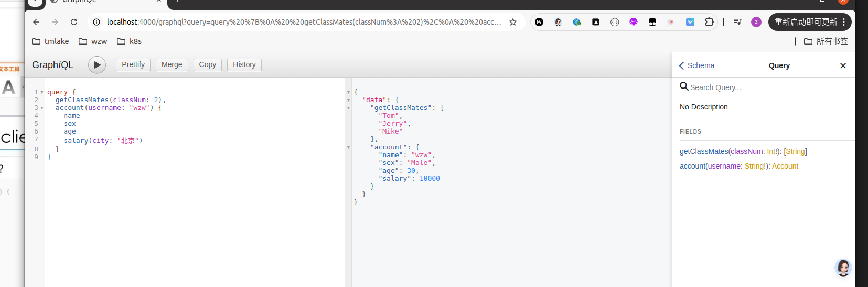Go back to Schema in docs panel
868x287 pixels.
click(x=696, y=65)
